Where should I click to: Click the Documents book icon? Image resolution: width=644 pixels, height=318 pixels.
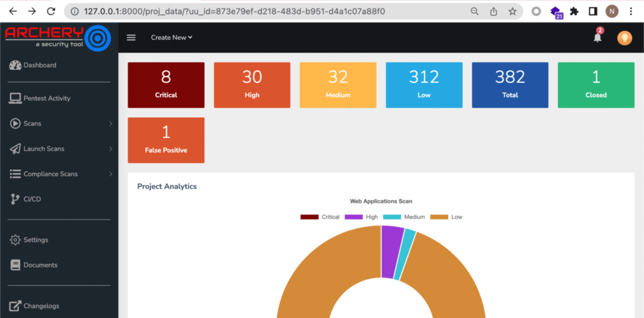15,265
